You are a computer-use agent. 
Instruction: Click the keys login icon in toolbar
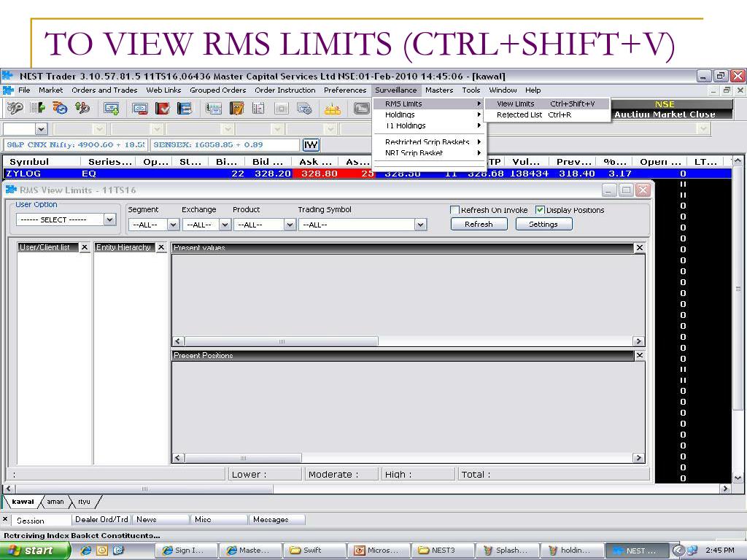15,109
